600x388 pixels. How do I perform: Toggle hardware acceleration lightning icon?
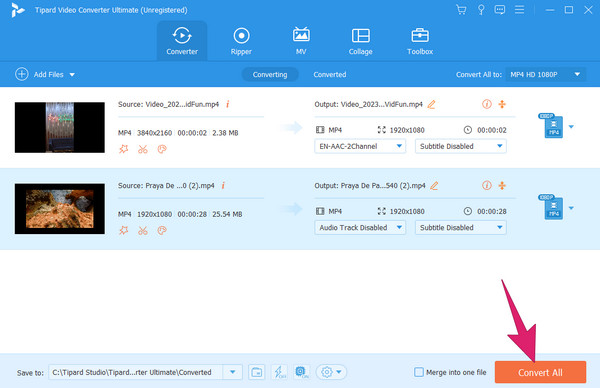[280, 372]
